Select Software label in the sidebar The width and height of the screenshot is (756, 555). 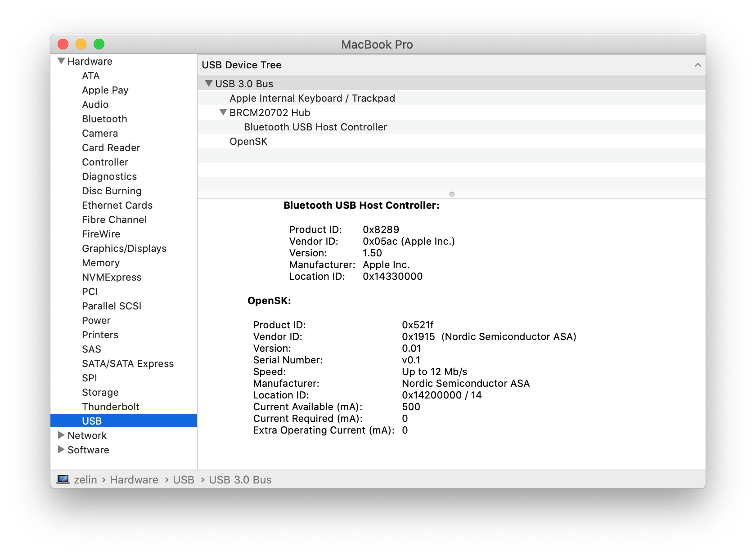coord(88,450)
